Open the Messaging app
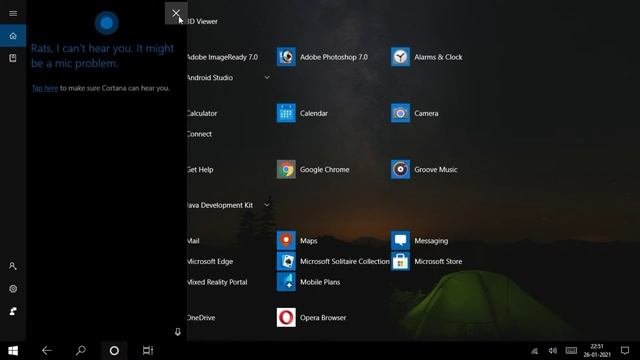This screenshot has width=640, height=360. pyautogui.click(x=420, y=241)
